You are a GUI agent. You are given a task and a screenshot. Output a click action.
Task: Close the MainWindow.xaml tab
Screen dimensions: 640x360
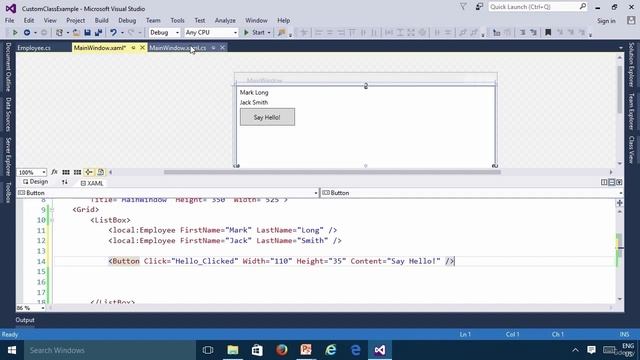pyautogui.click(x=142, y=48)
